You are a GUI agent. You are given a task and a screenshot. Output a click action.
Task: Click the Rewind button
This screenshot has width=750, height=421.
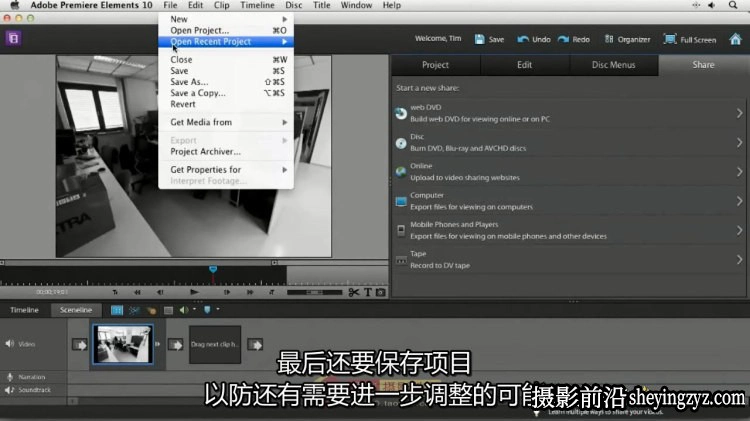tap(137, 292)
